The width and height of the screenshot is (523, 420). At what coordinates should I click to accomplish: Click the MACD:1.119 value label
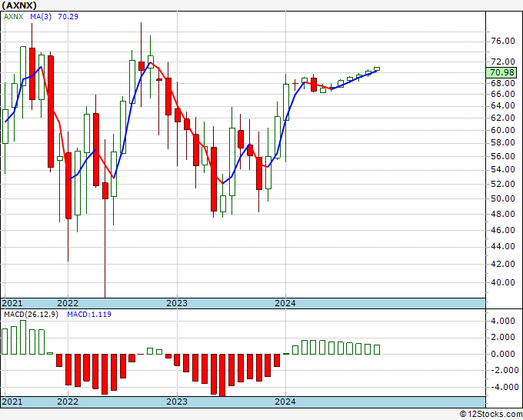click(x=89, y=315)
